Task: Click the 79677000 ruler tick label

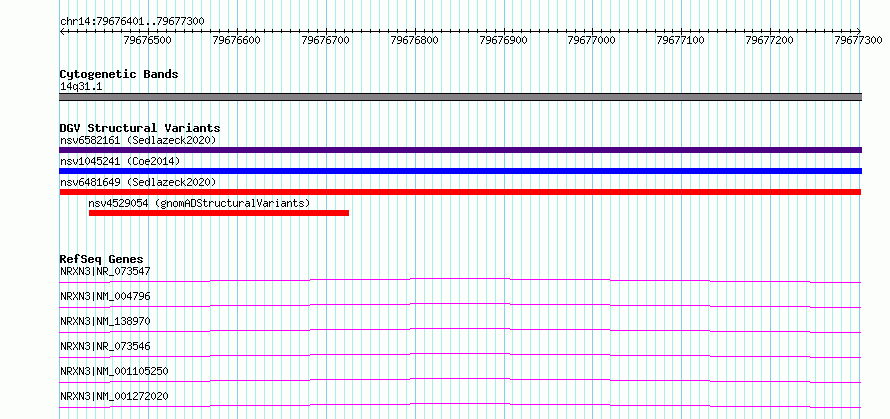Action: tap(592, 40)
